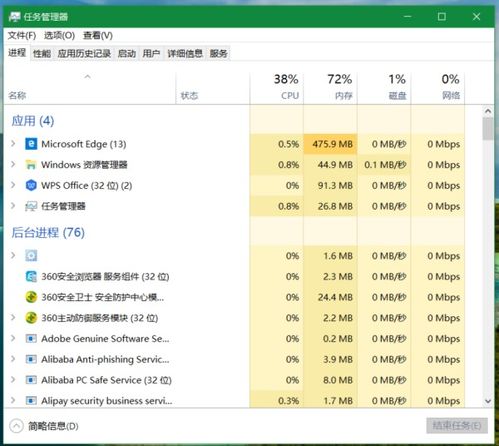Select the 后台进程 (76) group heading
This screenshot has height=446, width=499.
[x=48, y=232]
